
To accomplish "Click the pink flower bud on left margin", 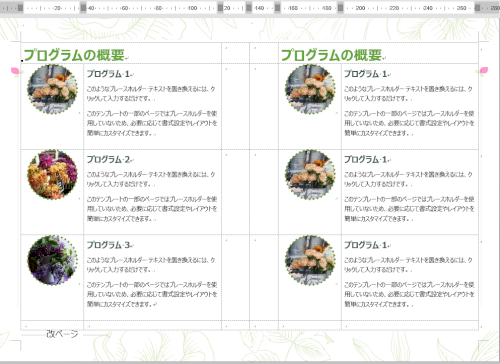I will [16, 72].
